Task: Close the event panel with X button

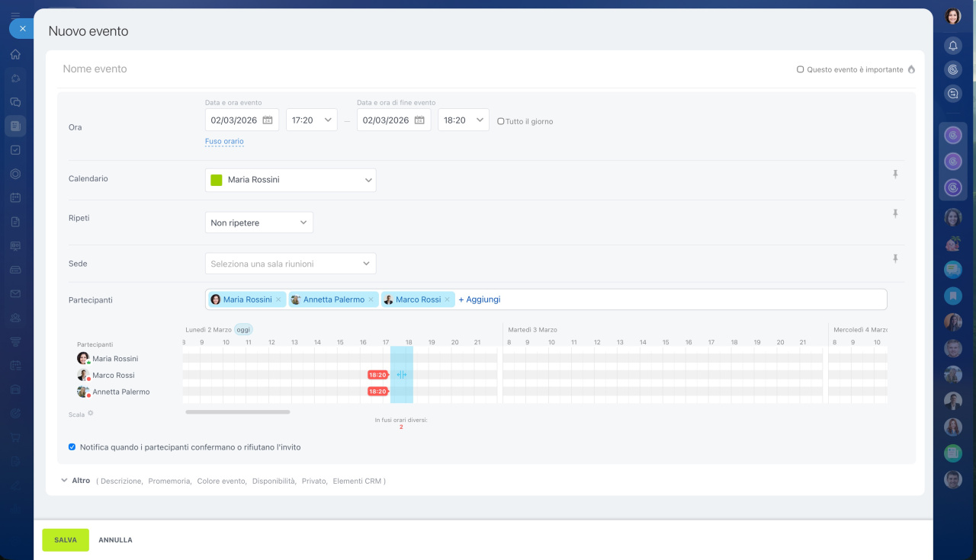Action: tap(23, 28)
